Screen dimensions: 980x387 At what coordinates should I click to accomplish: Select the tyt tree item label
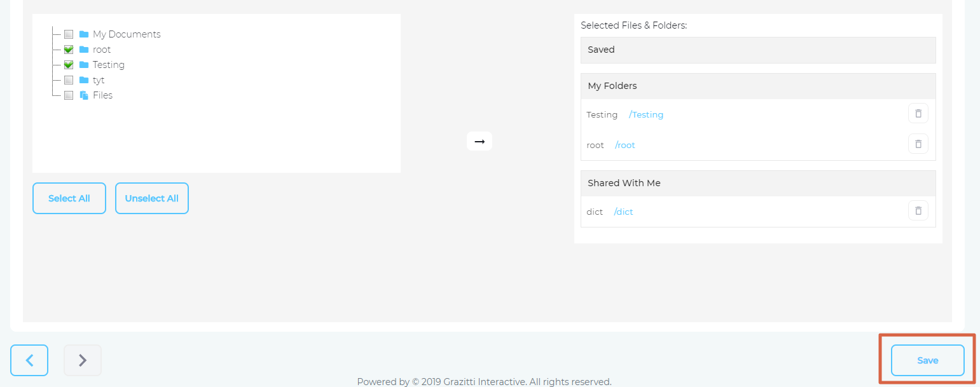[x=99, y=80]
